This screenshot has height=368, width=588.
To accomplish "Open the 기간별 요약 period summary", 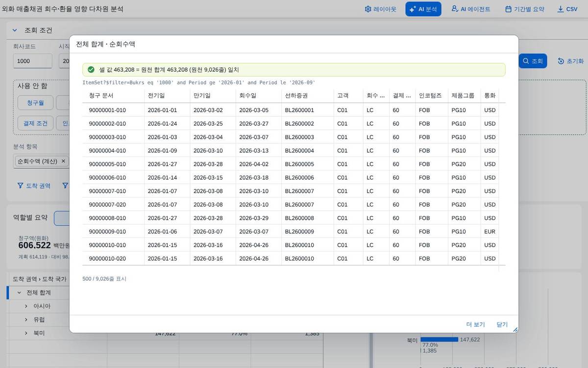I will [524, 9].
